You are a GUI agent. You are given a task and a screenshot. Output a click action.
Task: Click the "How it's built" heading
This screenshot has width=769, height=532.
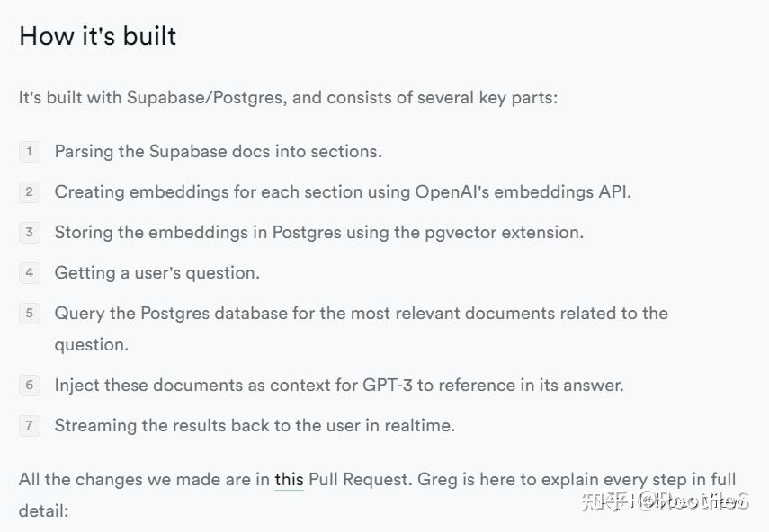tap(98, 36)
